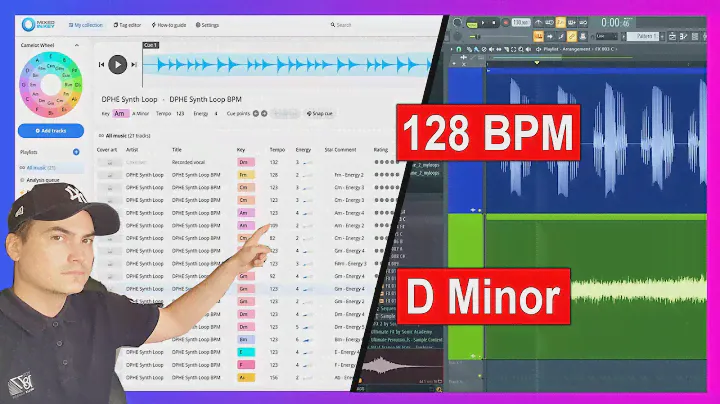Click the Mixed In Key logo

point(35,24)
